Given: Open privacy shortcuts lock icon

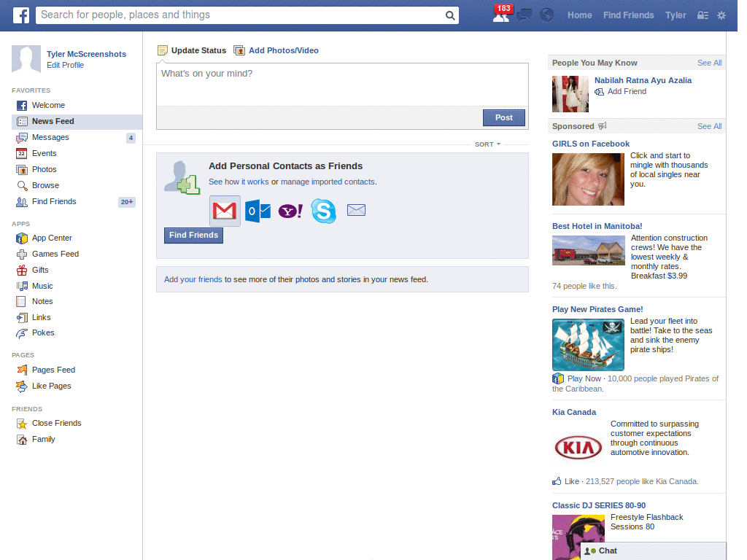Looking at the screenshot, I should tap(703, 15).
